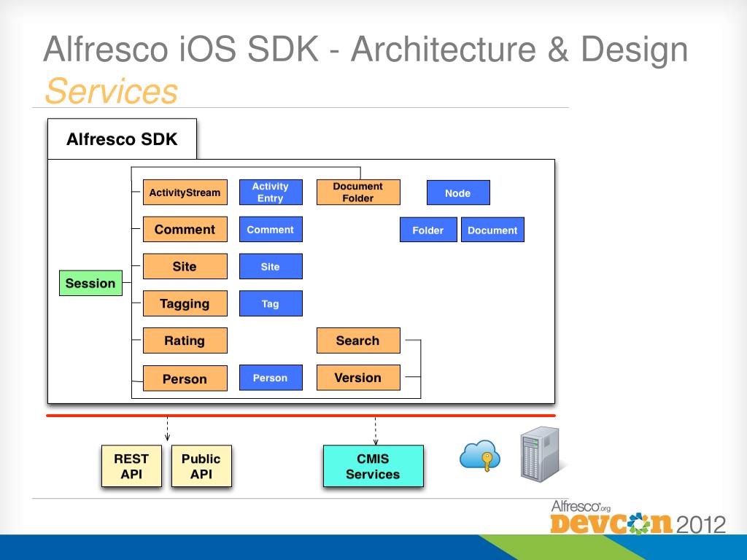
Task: Click the Alfresco SDK header box
Action: pos(122,139)
